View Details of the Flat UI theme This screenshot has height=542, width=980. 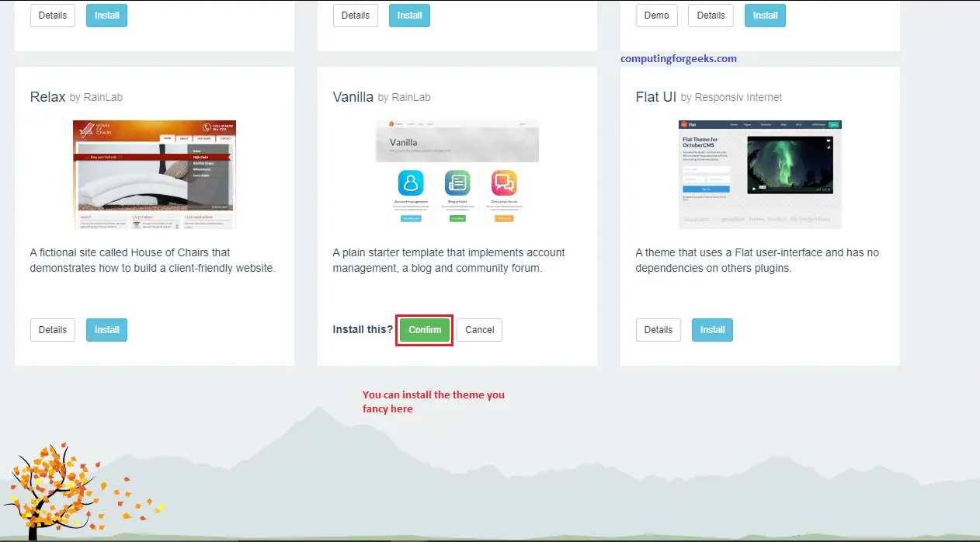coord(658,330)
